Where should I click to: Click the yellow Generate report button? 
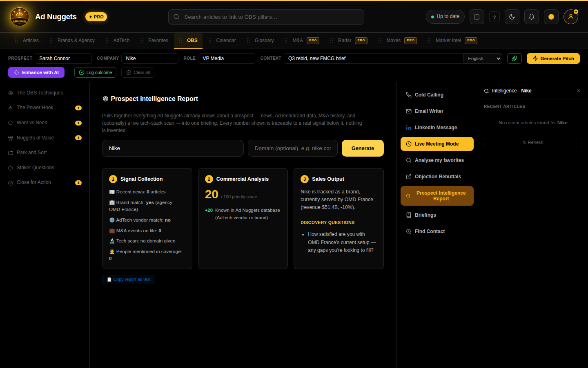tap(363, 148)
